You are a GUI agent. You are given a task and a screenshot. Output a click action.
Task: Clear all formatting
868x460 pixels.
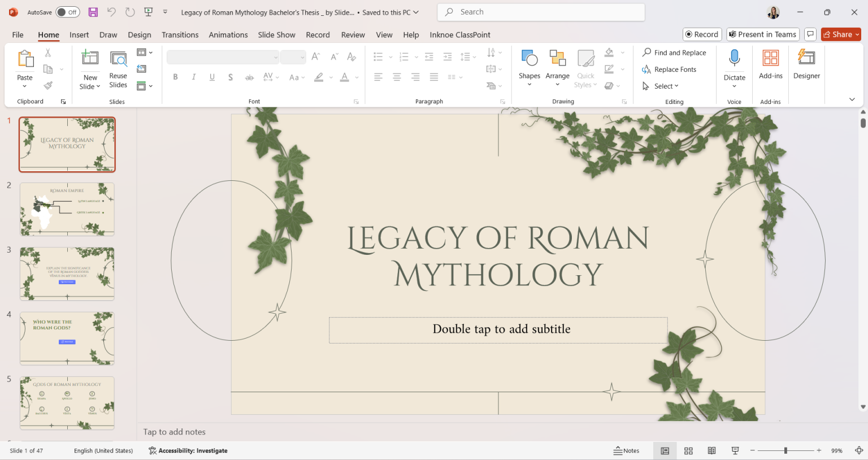point(351,57)
